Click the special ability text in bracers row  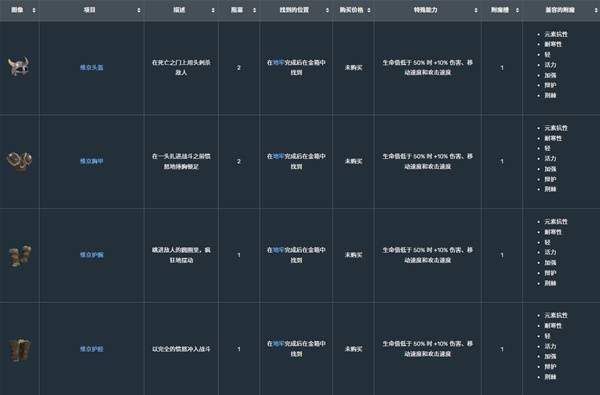click(x=427, y=255)
